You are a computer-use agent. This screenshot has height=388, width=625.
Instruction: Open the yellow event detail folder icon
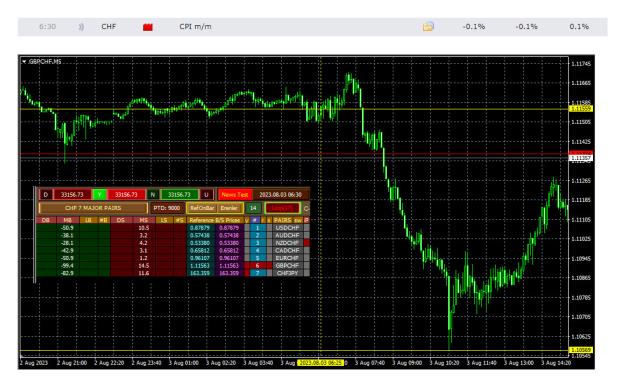click(x=428, y=27)
